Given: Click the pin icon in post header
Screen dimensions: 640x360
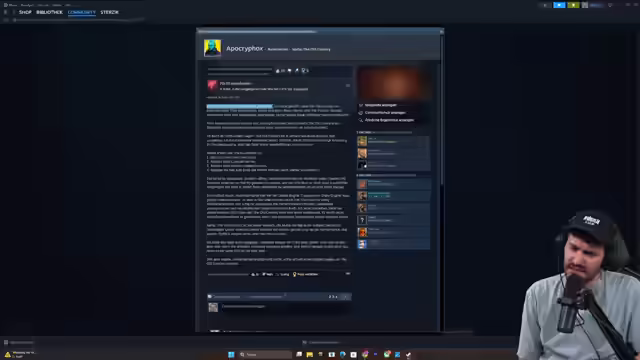Looking at the screenshot, I should (x=297, y=71).
